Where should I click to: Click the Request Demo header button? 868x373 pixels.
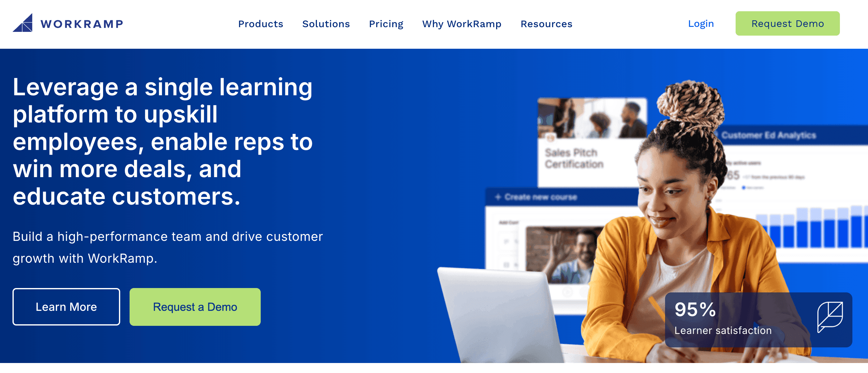pyautogui.click(x=787, y=23)
